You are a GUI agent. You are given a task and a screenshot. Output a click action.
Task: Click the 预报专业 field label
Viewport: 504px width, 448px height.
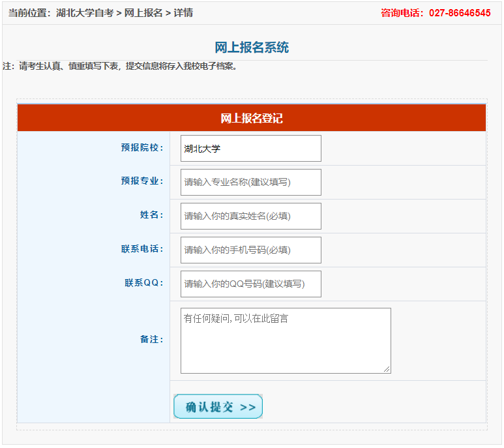pyautogui.click(x=142, y=181)
